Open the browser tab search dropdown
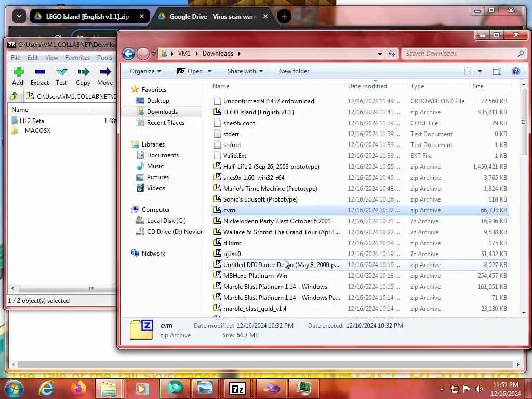This screenshot has width=532, height=399. pos(19,16)
